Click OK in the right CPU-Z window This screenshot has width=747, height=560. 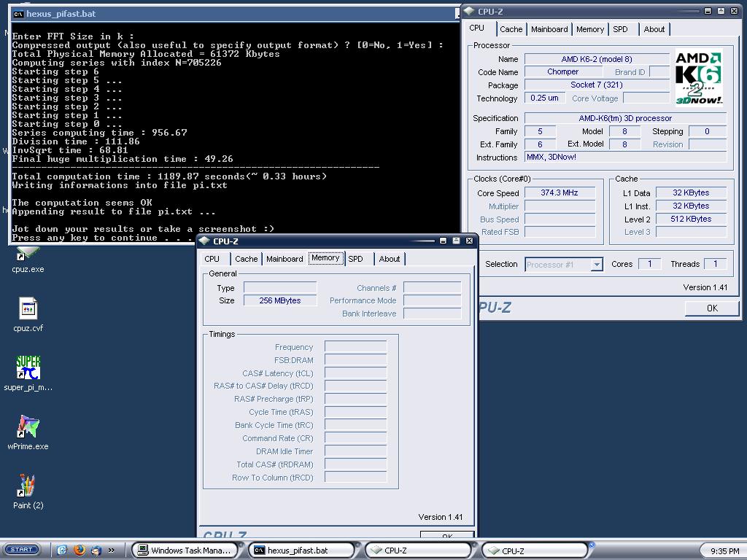pos(712,308)
